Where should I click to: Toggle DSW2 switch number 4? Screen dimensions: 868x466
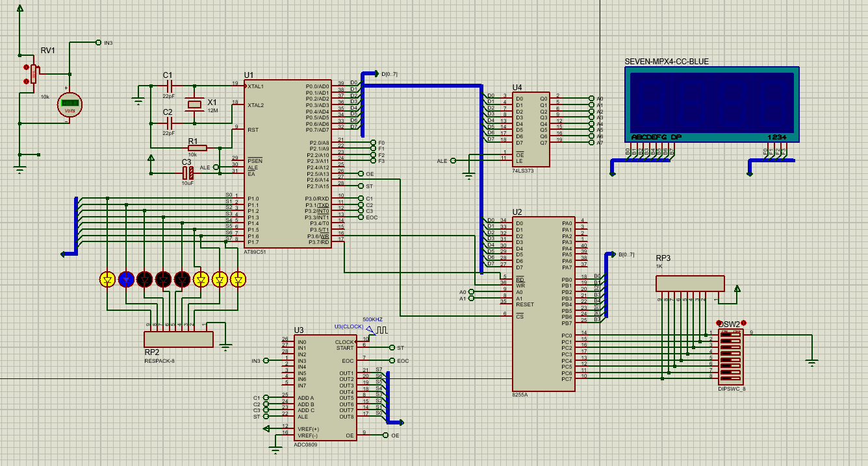coord(732,353)
